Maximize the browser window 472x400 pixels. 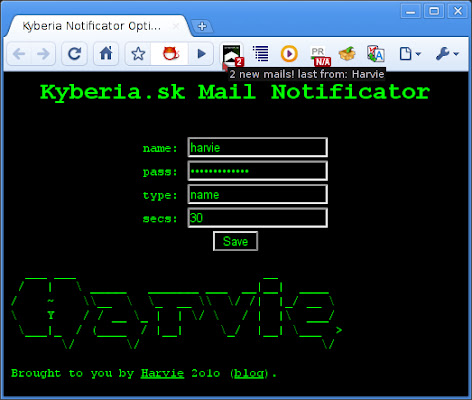tap(434, 11)
